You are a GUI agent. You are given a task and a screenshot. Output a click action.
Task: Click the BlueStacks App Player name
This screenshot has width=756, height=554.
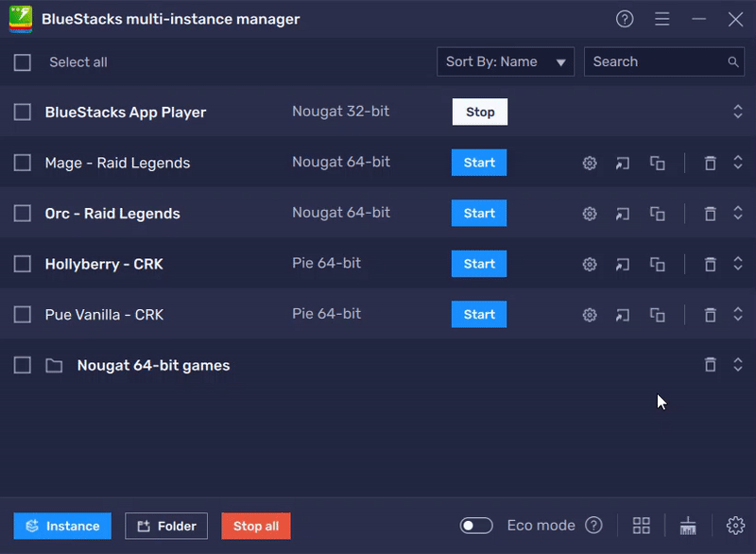(x=126, y=113)
